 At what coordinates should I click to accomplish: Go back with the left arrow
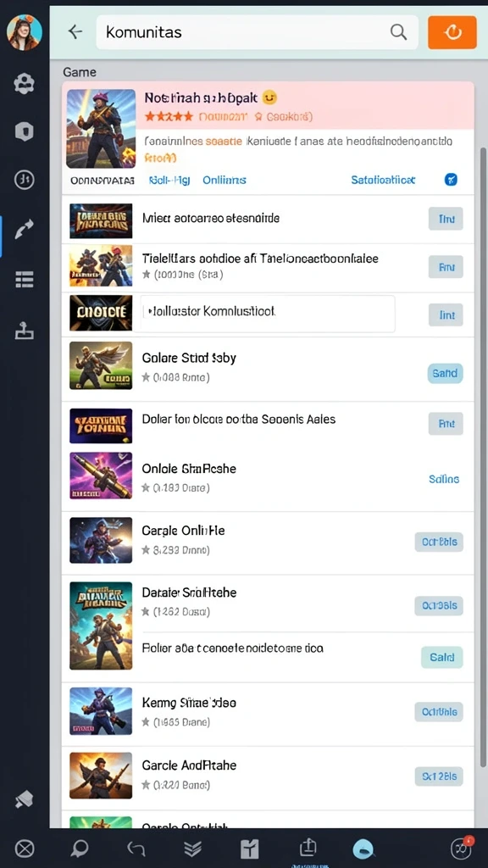75,32
